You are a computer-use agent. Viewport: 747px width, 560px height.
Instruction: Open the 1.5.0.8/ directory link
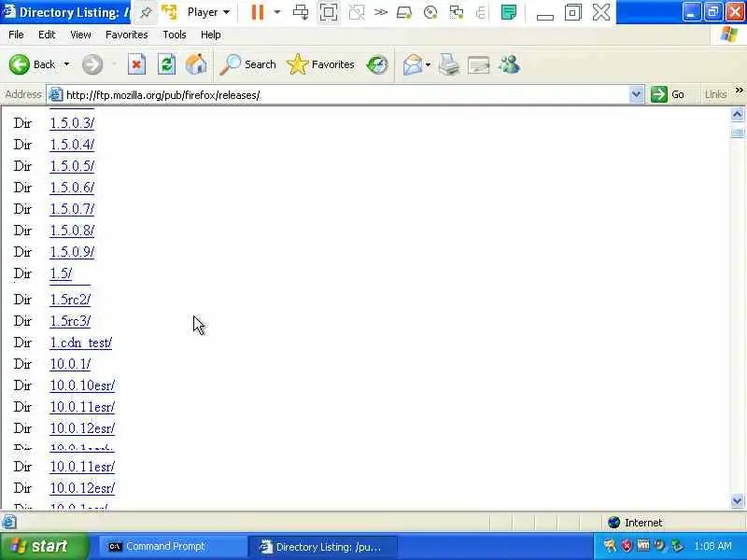[x=72, y=231]
